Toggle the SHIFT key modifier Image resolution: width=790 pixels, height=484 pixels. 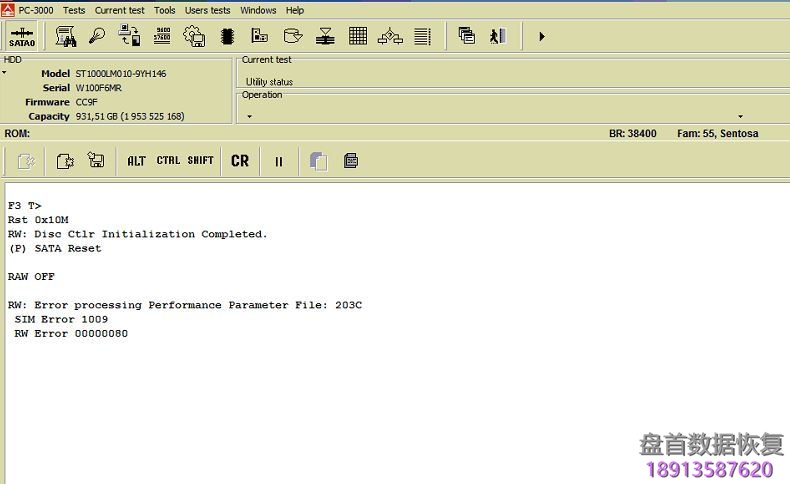(x=200, y=160)
